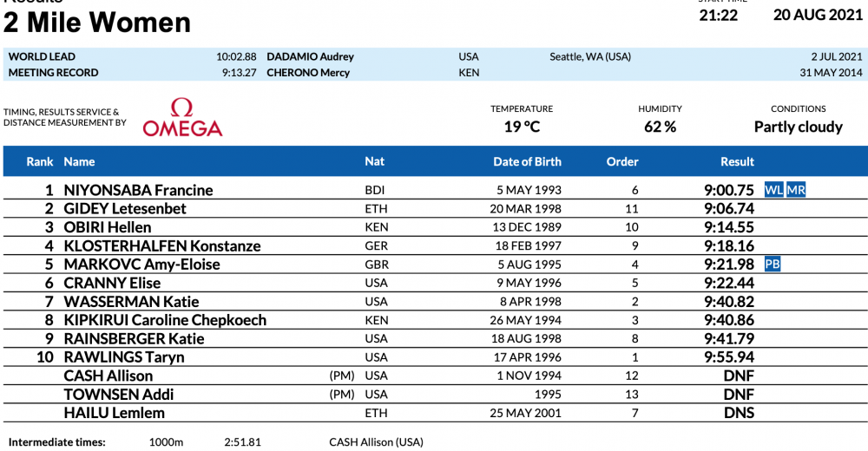
Task: Click the Date of Birth column header
Action: click(x=527, y=161)
